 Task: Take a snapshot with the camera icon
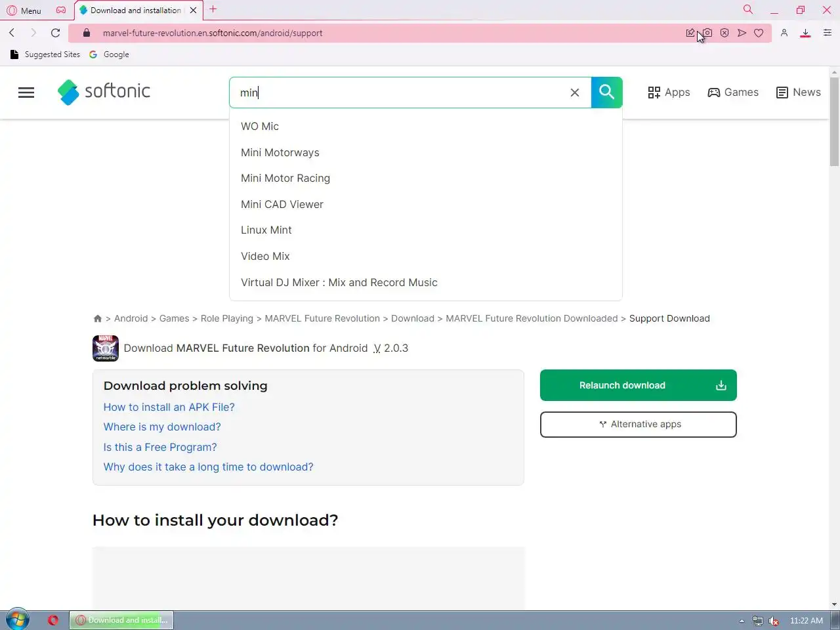[x=707, y=33]
